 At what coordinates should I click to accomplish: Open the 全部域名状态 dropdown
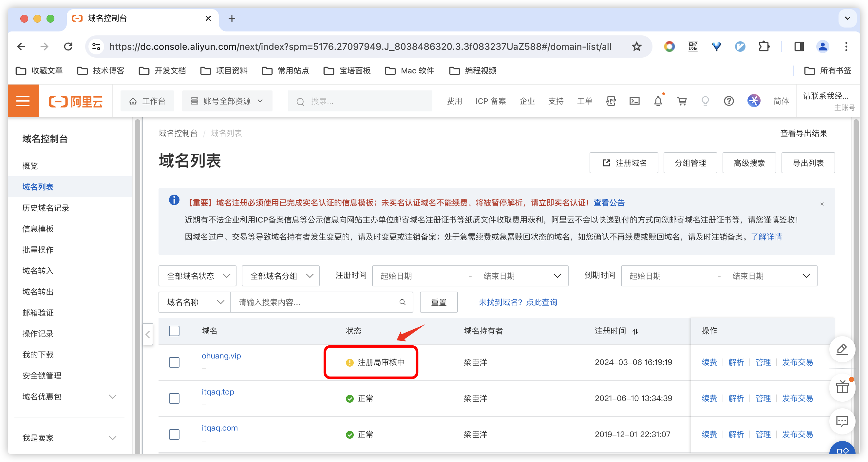tap(198, 276)
